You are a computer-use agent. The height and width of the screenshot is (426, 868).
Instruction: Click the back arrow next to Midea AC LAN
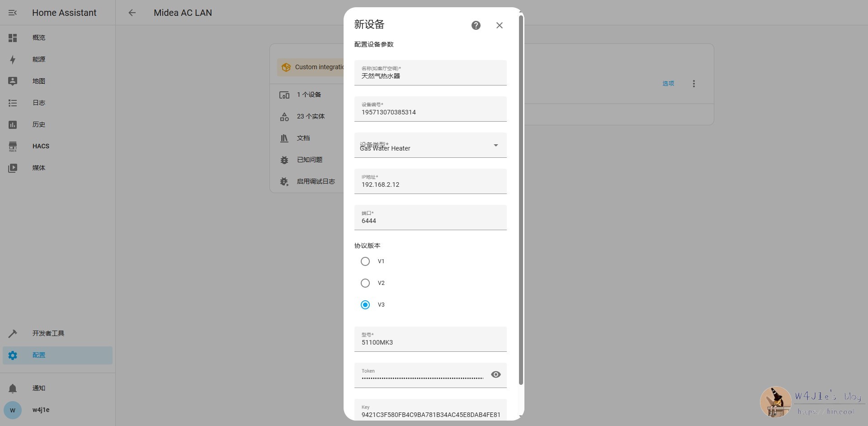point(132,13)
